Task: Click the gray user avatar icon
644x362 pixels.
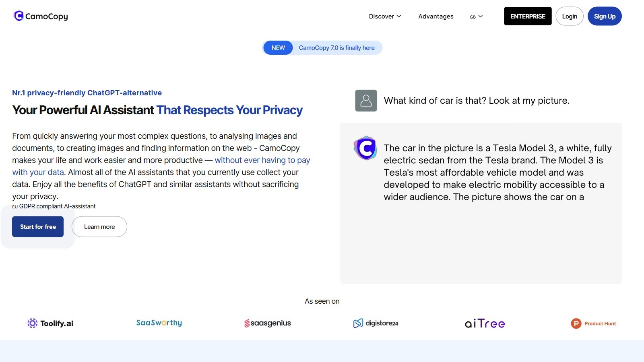Action: click(366, 101)
